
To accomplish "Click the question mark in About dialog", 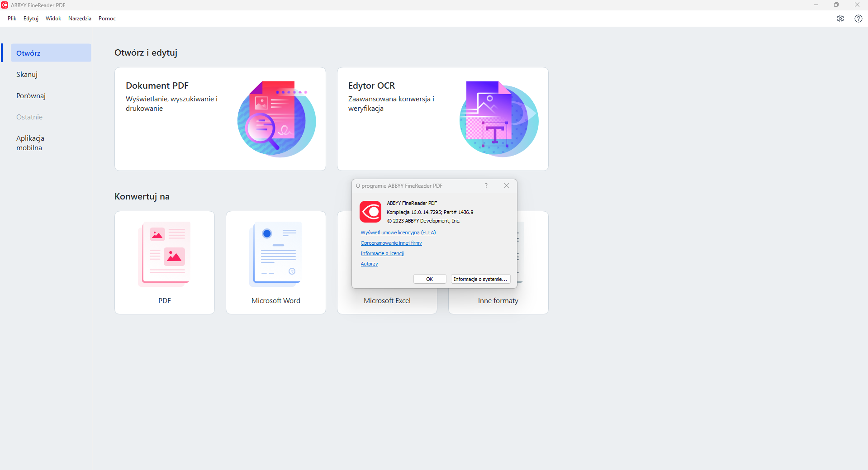I will [486, 185].
